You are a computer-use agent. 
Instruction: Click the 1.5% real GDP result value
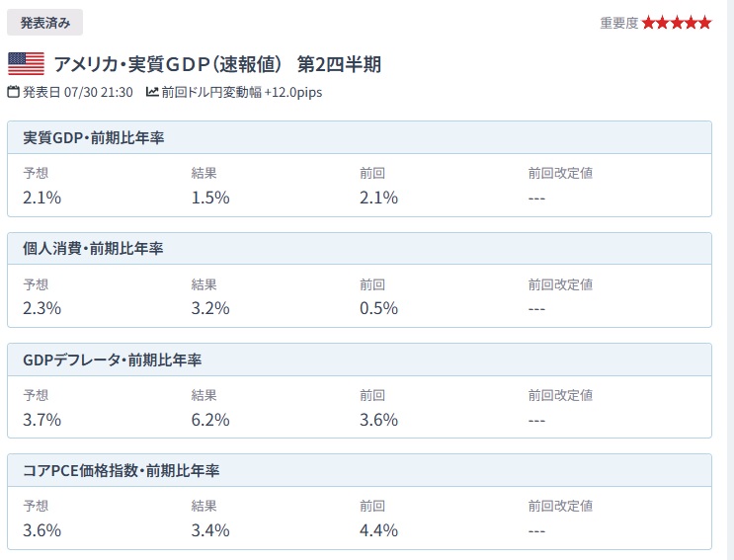tap(210, 198)
